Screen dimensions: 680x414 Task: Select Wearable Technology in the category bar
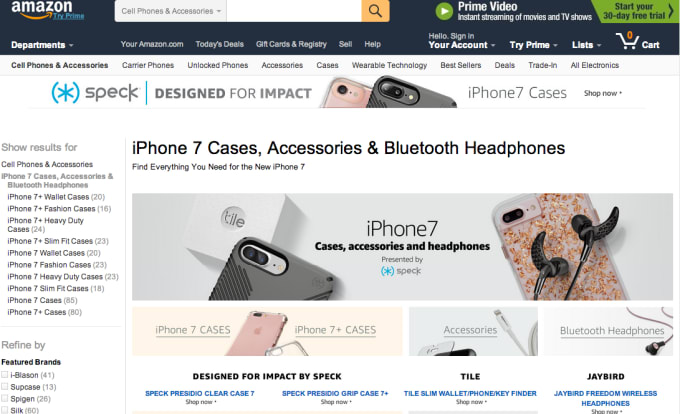tap(389, 65)
